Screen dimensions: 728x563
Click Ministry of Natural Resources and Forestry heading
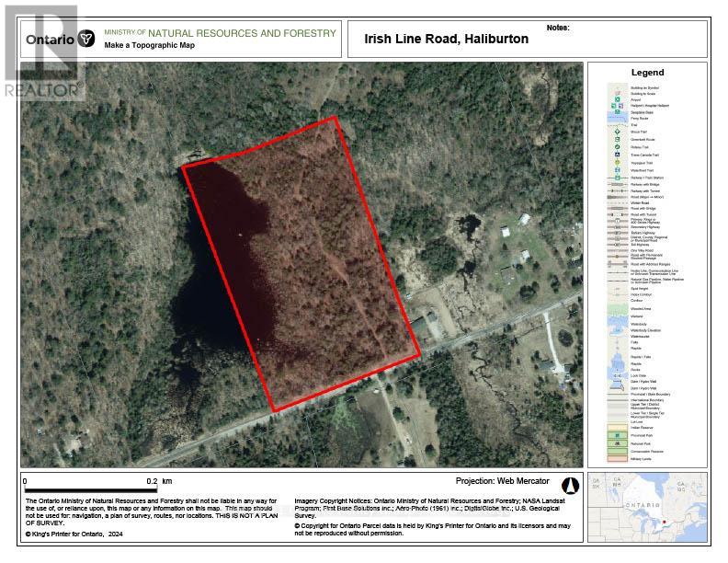[x=221, y=33]
